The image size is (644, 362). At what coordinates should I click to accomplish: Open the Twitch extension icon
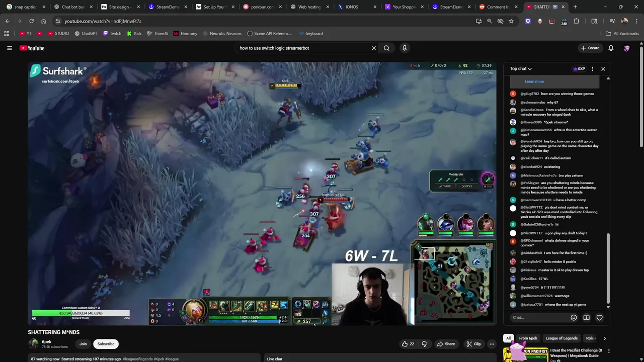point(528,21)
